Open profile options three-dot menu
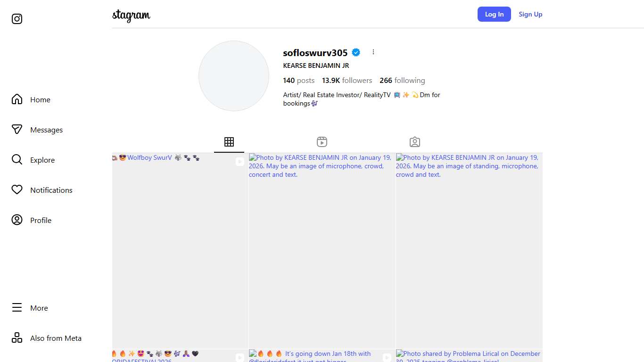Screen dimensions: 644x362 (373, 52)
